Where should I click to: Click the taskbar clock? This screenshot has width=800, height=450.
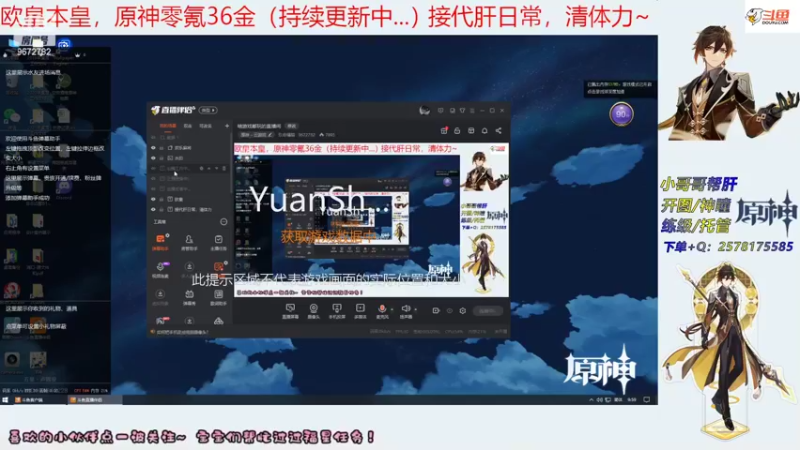click(x=632, y=399)
